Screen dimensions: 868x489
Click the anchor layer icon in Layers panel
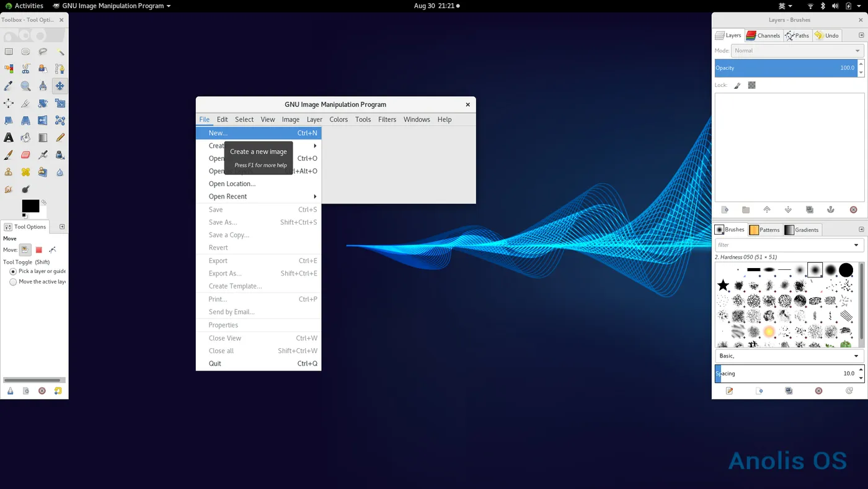[831, 210]
